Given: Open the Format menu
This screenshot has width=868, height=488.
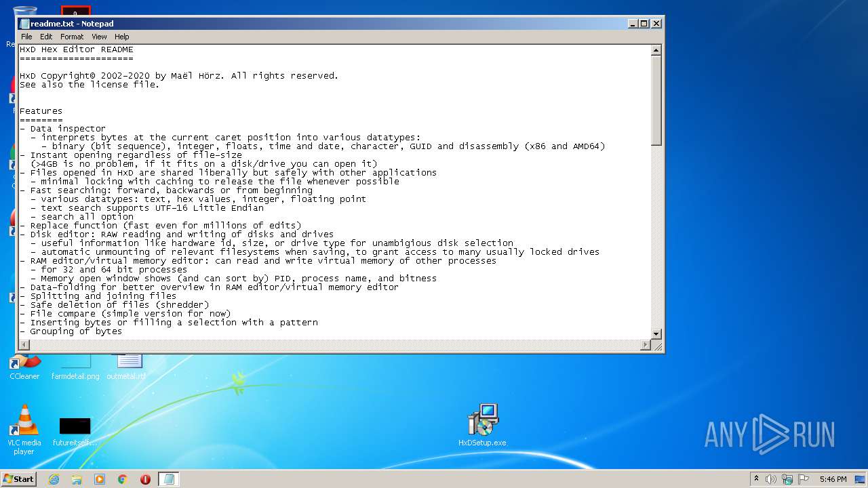Looking at the screenshot, I should [x=72, y=37].
